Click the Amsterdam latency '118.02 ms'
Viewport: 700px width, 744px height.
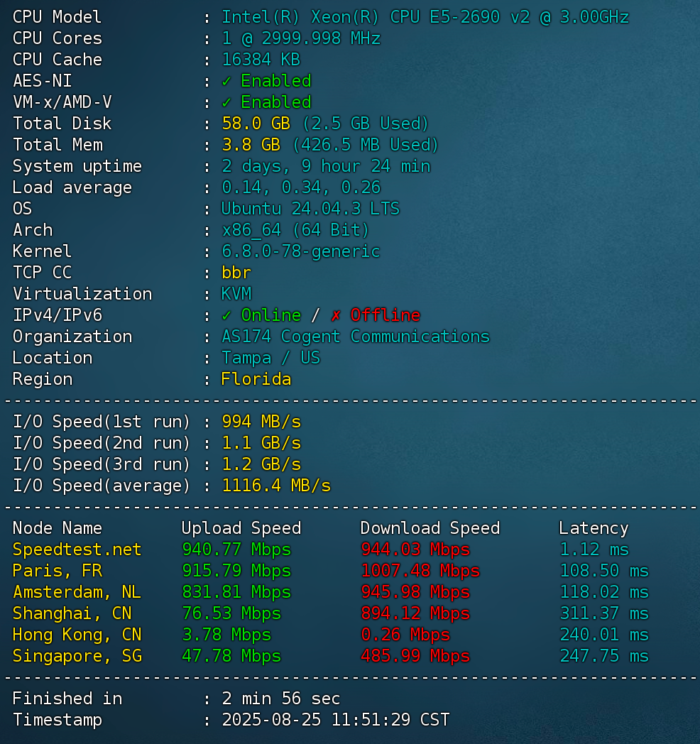(x=604, y=592)
